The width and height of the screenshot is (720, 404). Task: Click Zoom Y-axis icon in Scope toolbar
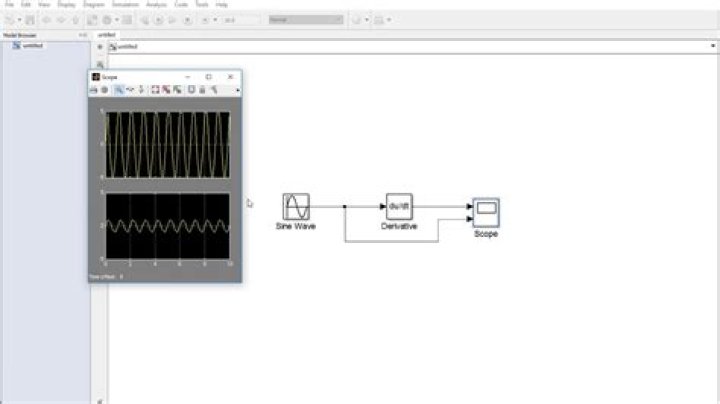click(141, 89)
